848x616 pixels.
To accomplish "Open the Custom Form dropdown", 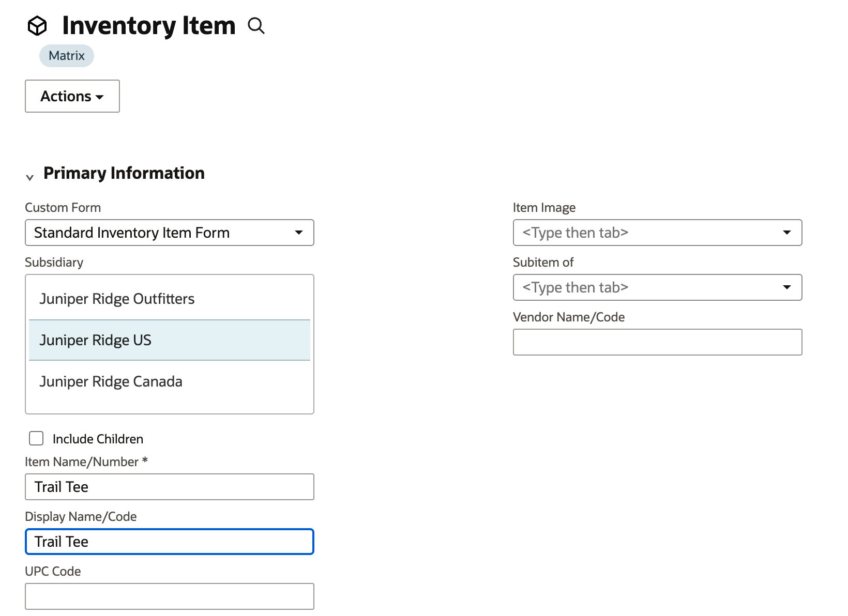I will [170, 233].
